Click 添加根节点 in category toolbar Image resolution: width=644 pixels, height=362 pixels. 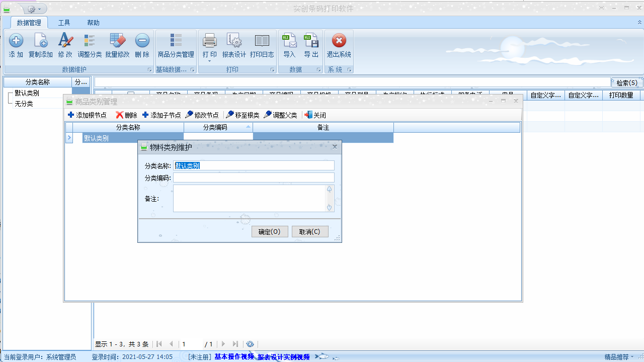[x=88, y=115]
